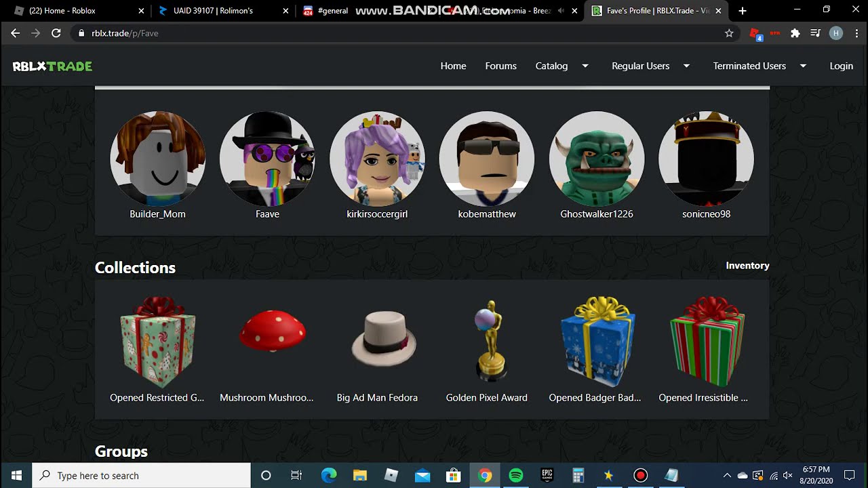The width and height of the screenshot is (868, 488).
Task: Open Builder_Mom's friend profile
Action: [x=157, y=159]
